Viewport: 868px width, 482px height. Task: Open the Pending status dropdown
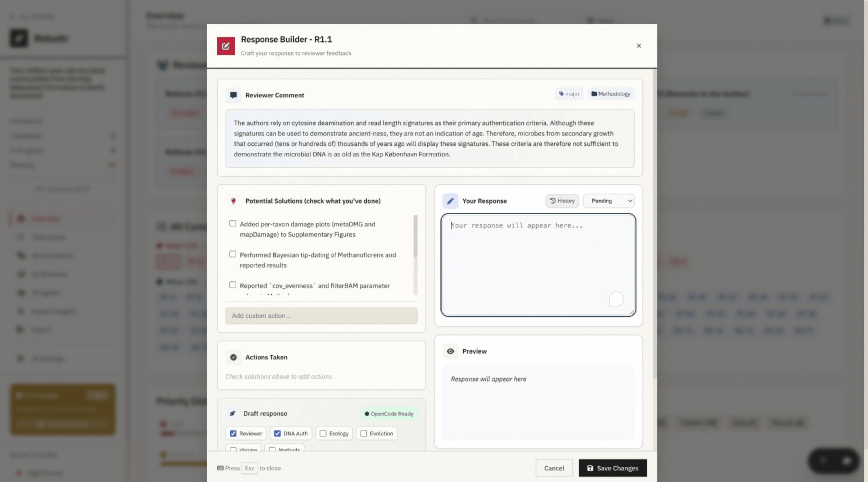pyautogui.click(x=608, y=201)
